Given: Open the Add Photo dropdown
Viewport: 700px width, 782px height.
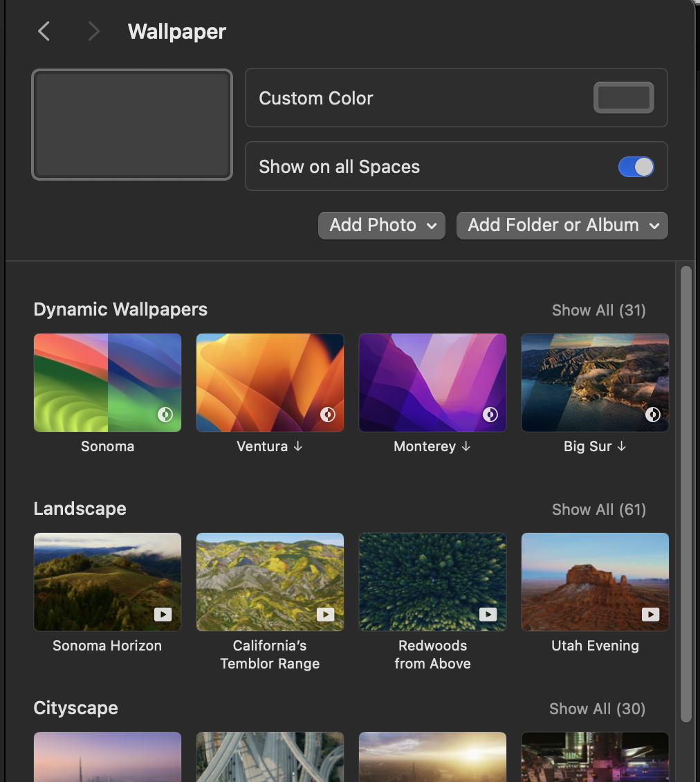Looking at the screenshot, I should tap(381, 226).
